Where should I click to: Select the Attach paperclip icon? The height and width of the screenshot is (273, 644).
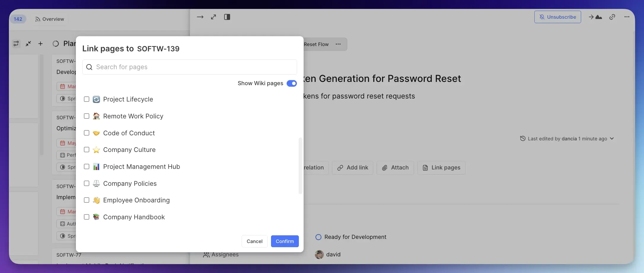(385, 168)
